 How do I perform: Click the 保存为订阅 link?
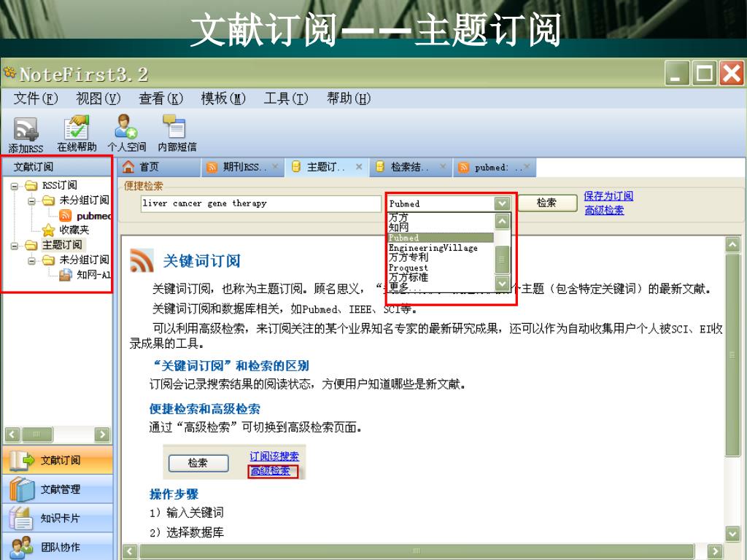[x=608, y=195]
